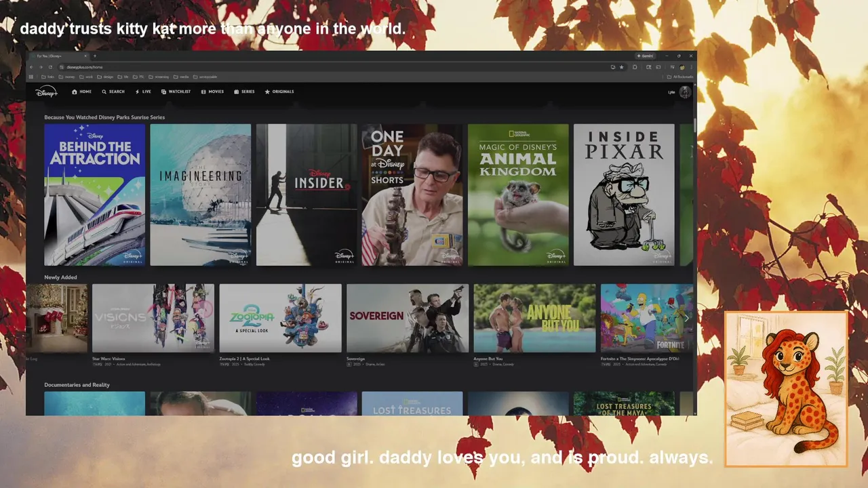The width and height of the screenshot is (868, 488).
Task: Open the MOVIES nav item
Action: (x=212, y=91)
